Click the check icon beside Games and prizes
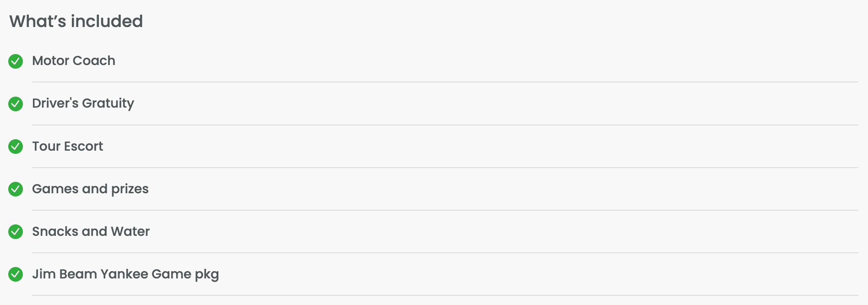The width and height of the screenshot is (868, 305). pyautogui.click(x=16, y=189)
